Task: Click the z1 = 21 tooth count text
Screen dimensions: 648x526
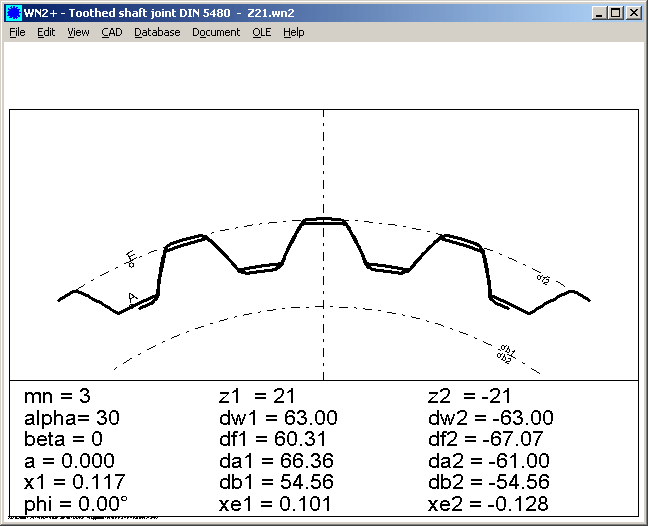Action: tap(256, 397)
